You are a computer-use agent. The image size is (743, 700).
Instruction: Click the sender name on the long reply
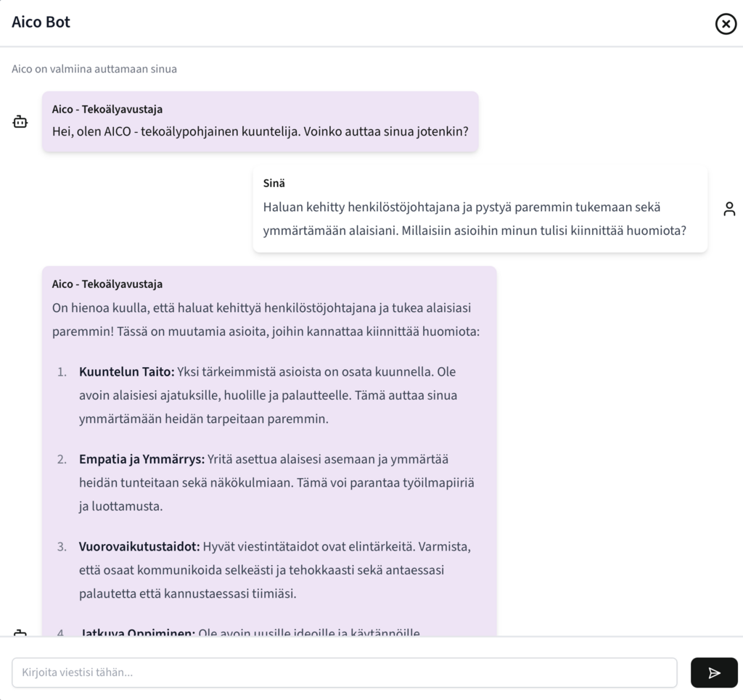pyautogui.click(x=107, y=284)
